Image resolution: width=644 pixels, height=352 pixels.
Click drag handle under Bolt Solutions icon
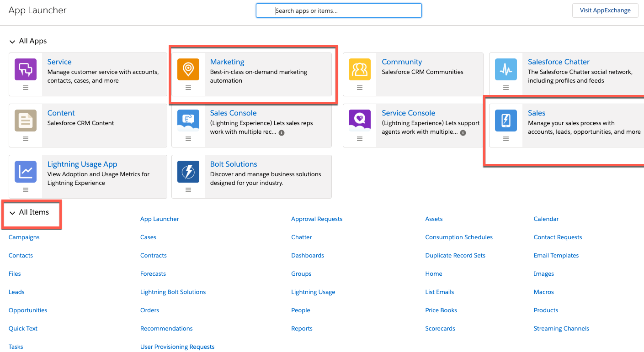(x=188, y=190)
